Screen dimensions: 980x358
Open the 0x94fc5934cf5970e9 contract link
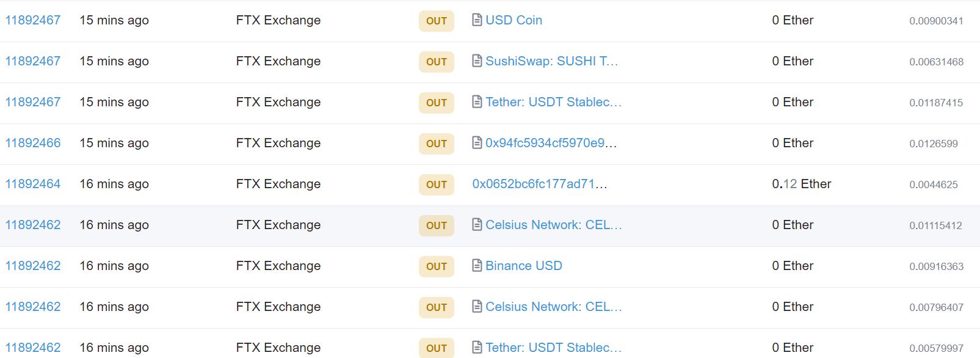(x=551, y=143)
